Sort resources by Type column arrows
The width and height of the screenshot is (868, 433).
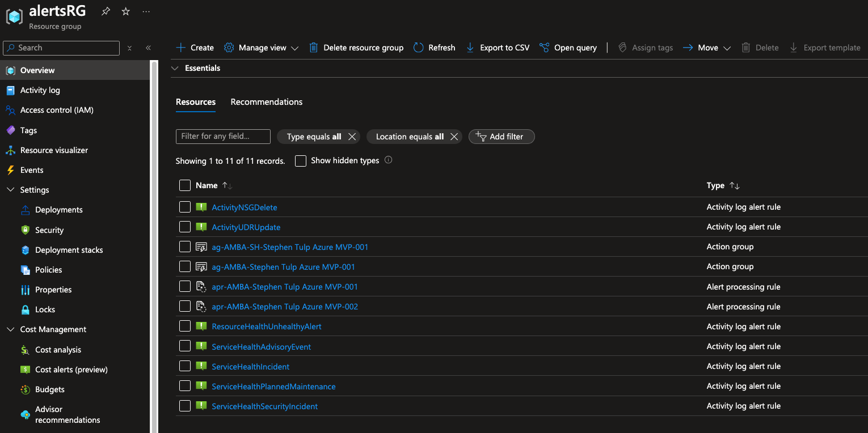pyautogui.click(x=735, y=185)
